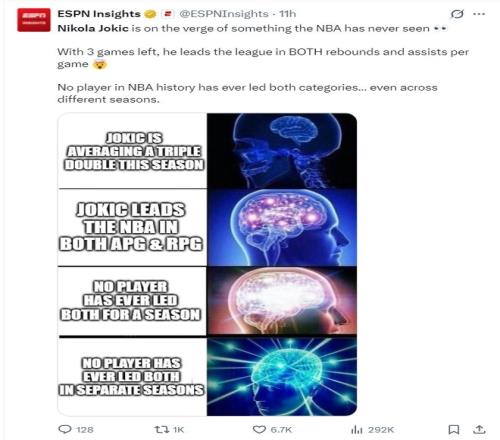Screen dimensions: 500x440
Task: Open the 292K views count
Action: pos(381,430)
